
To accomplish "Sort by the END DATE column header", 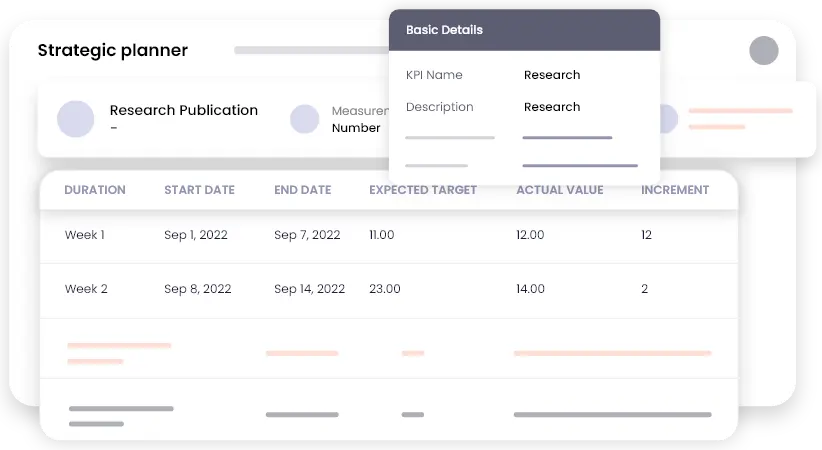I will [303, 190].
